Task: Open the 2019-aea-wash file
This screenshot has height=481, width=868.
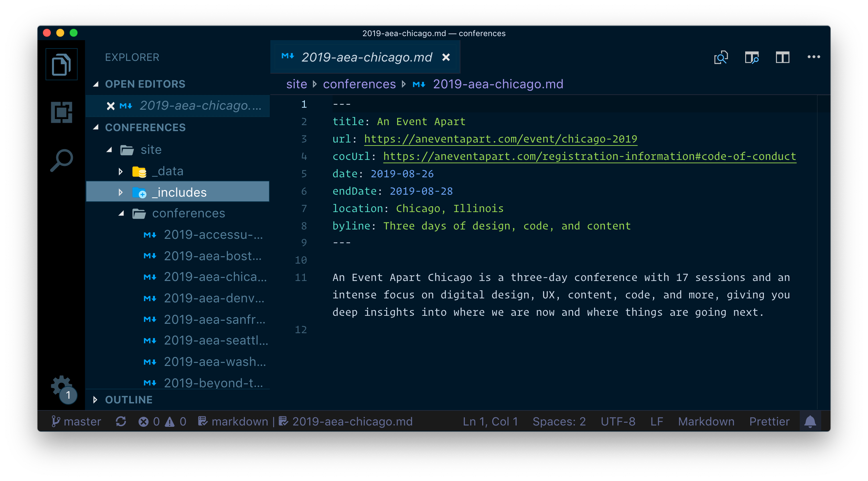Action: click(215, 362)
